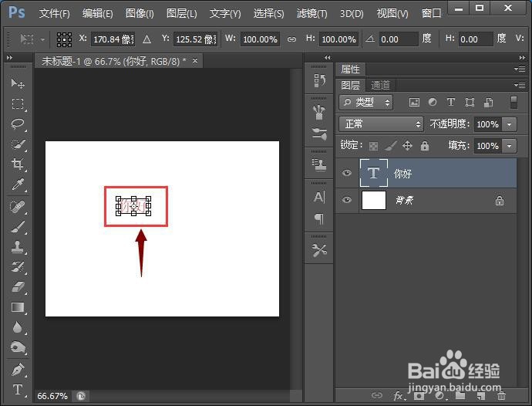This screenshot has width=532, height=406.
Task: Click the W 100.00% width field
Action: (x=261, y=39)
